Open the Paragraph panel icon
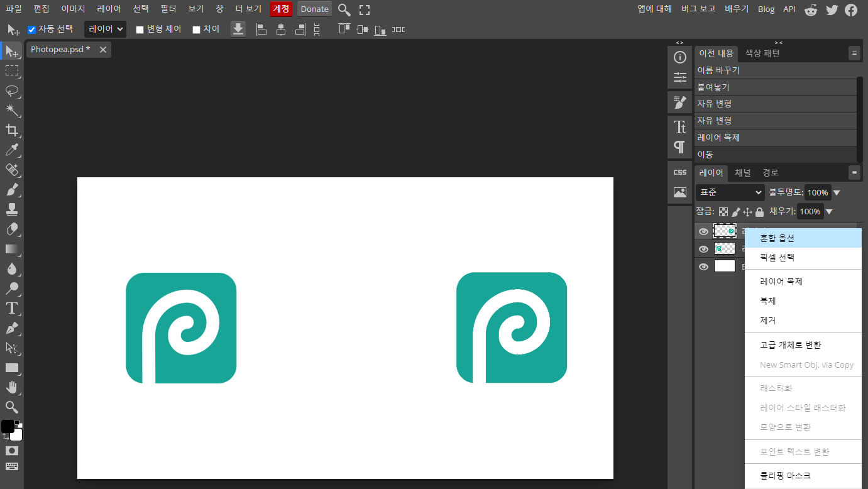868x489 pixels. pyautogui.click(x=680, y=147)
